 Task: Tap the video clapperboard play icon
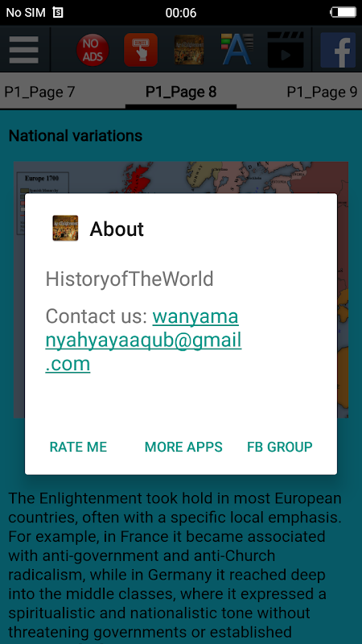pos(286,50)
